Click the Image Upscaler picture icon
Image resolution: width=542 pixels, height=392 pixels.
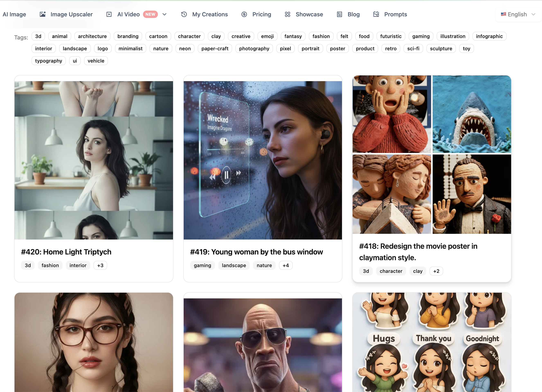[43, 14]
